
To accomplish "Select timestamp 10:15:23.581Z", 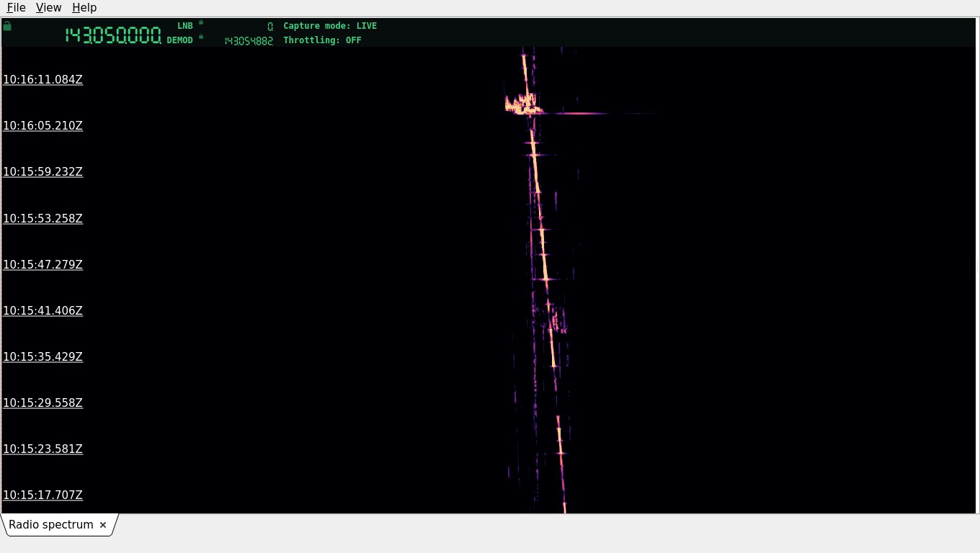I will click(43, 449).
